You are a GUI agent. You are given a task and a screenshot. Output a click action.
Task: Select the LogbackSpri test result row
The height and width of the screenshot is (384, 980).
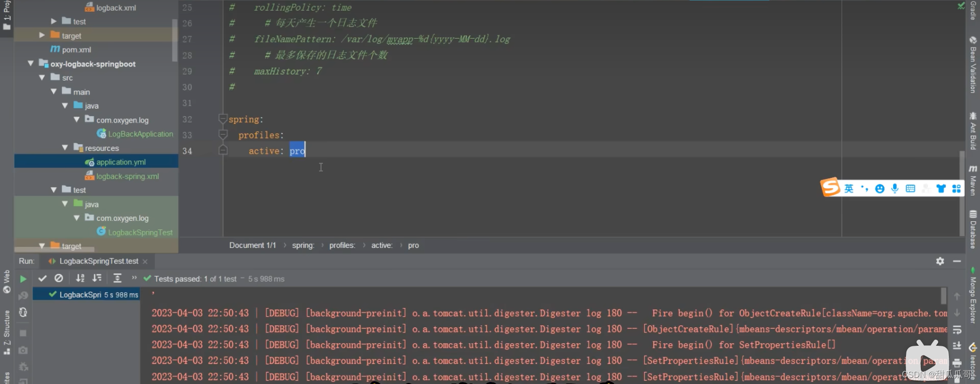pyautogui.click(x=86, y=295)
